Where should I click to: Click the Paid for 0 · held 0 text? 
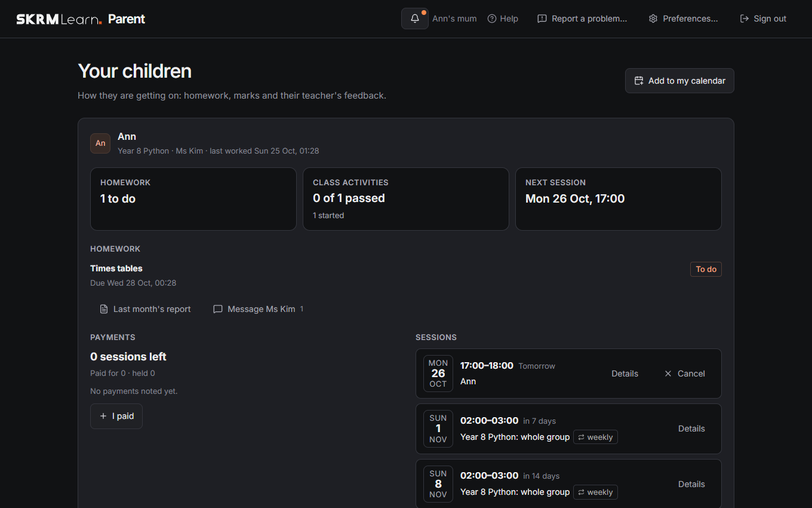(122, 374)
